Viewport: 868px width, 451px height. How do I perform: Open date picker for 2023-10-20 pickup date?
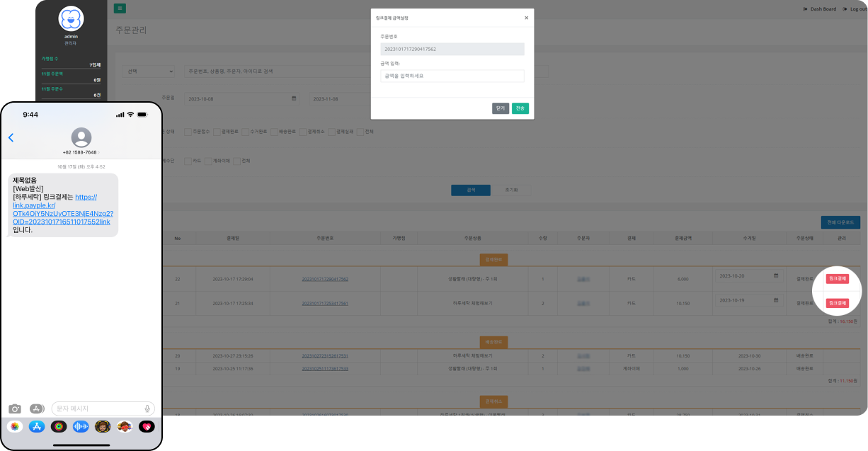(x=776, y=275)
